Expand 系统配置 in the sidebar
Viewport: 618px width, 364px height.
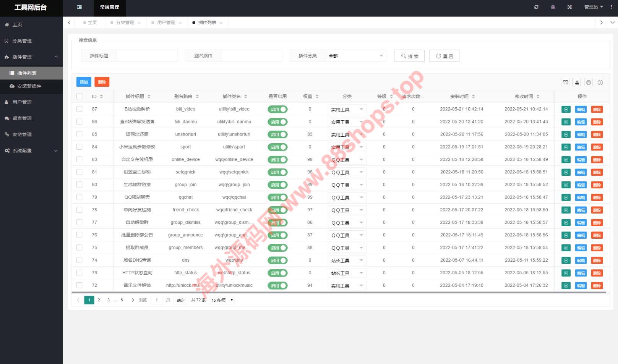(31, 150)
